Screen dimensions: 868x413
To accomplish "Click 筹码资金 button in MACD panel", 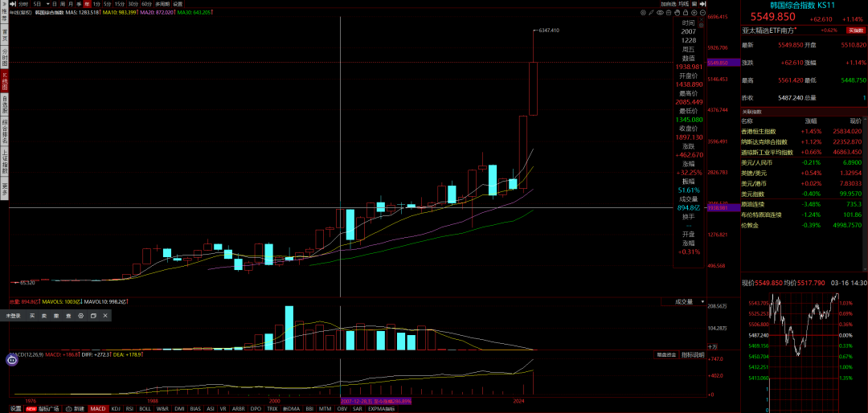I will pos(666,354).
